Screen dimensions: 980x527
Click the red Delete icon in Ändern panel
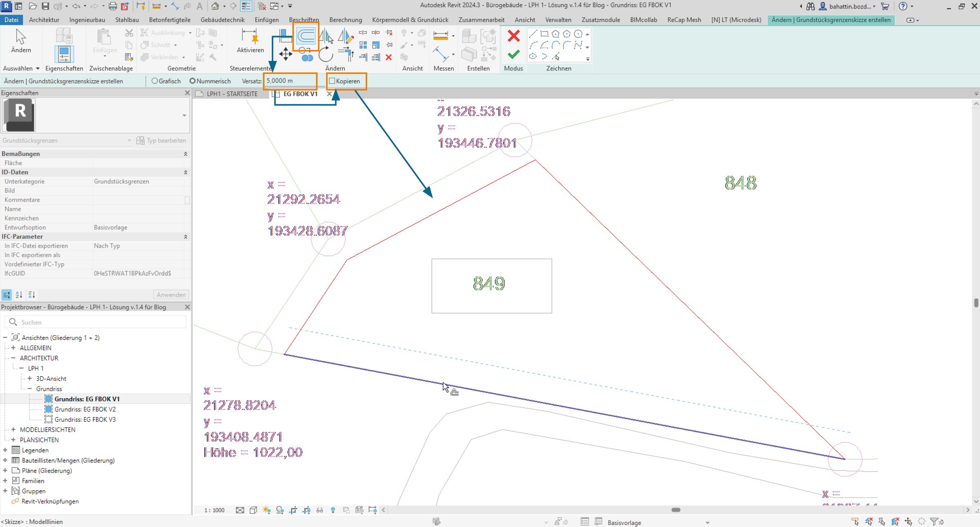[389, 57]
